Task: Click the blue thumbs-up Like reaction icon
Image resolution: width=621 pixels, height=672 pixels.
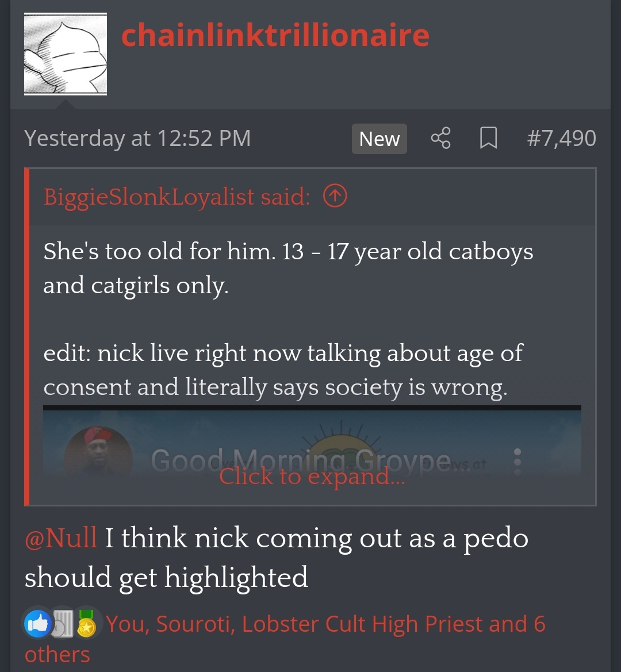Action: (x=38, y=624)
